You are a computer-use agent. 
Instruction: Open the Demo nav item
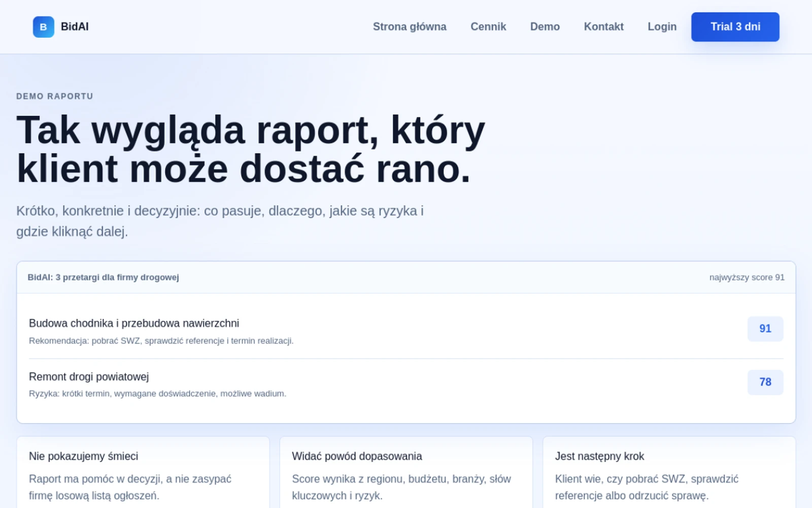click(545, 27)
